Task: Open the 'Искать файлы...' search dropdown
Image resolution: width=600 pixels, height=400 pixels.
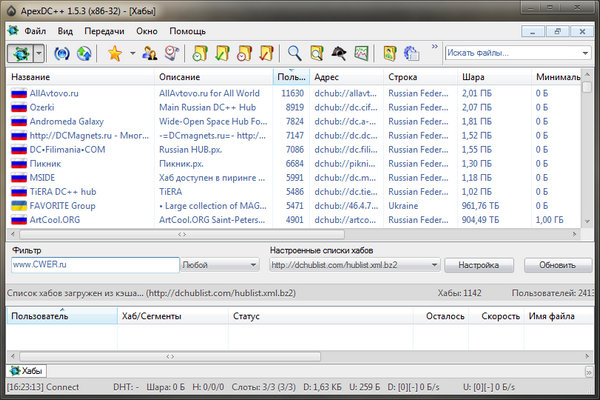Action: (584, 53)
